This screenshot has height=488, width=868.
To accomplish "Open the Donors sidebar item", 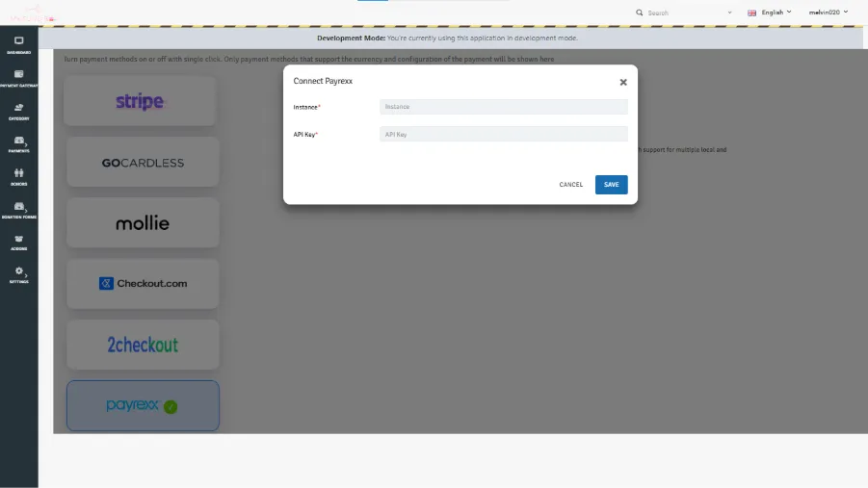I will click(x=19, y=177).
